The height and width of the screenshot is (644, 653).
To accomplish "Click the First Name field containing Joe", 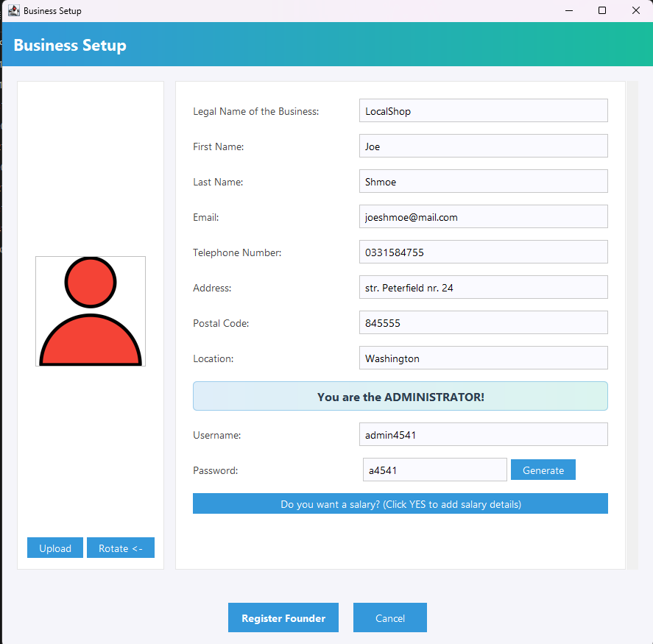I will click(x=483, y=146).
